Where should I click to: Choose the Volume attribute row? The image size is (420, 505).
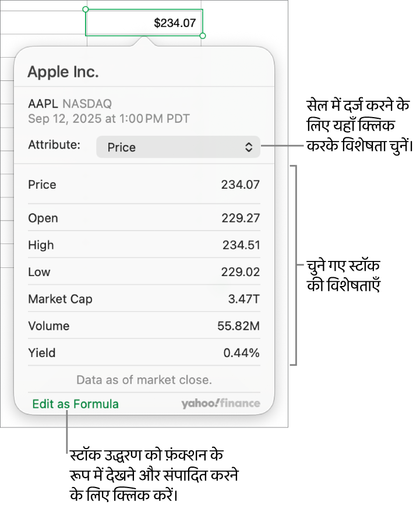click(144, 326)
